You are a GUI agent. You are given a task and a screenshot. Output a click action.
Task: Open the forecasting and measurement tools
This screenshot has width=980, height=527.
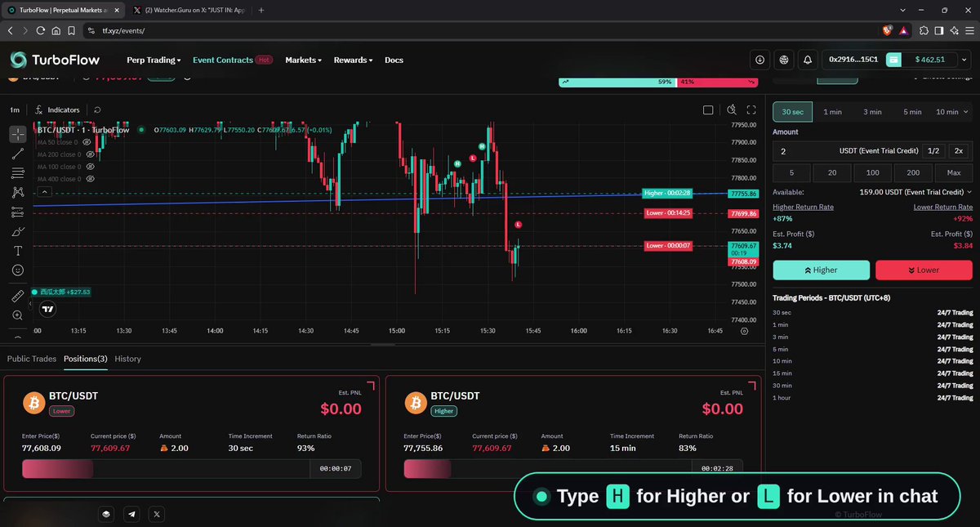coord(18,212)
